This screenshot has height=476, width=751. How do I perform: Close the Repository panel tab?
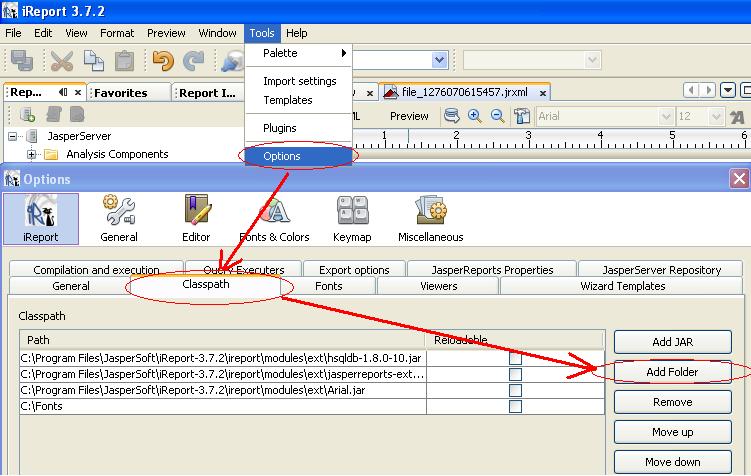click(78, 92)
